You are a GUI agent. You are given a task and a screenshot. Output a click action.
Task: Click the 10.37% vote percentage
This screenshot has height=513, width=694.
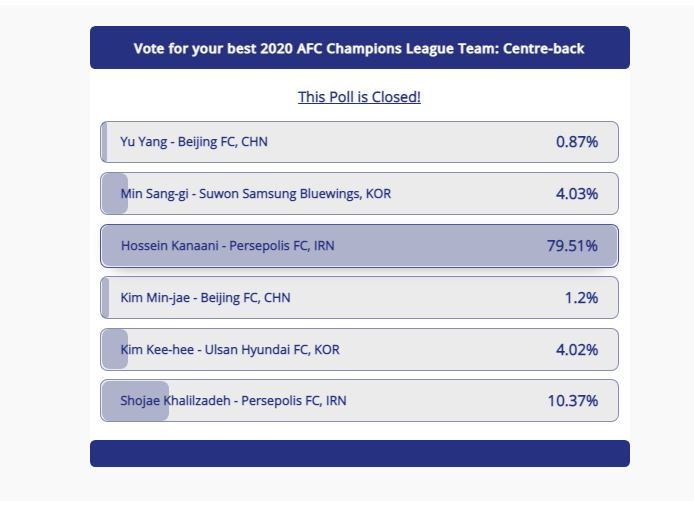[572, 401]
